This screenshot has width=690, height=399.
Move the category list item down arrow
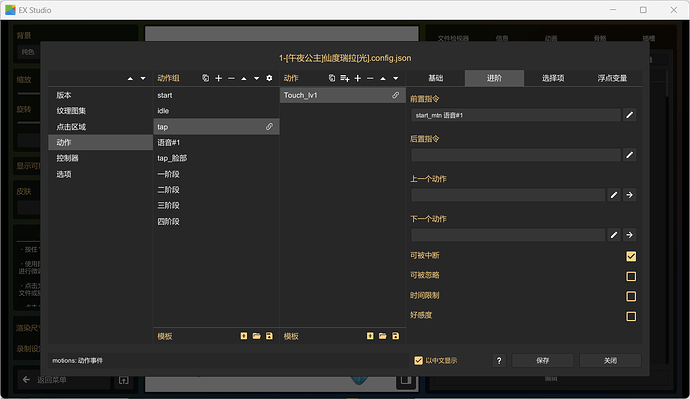tap(143, 78)
